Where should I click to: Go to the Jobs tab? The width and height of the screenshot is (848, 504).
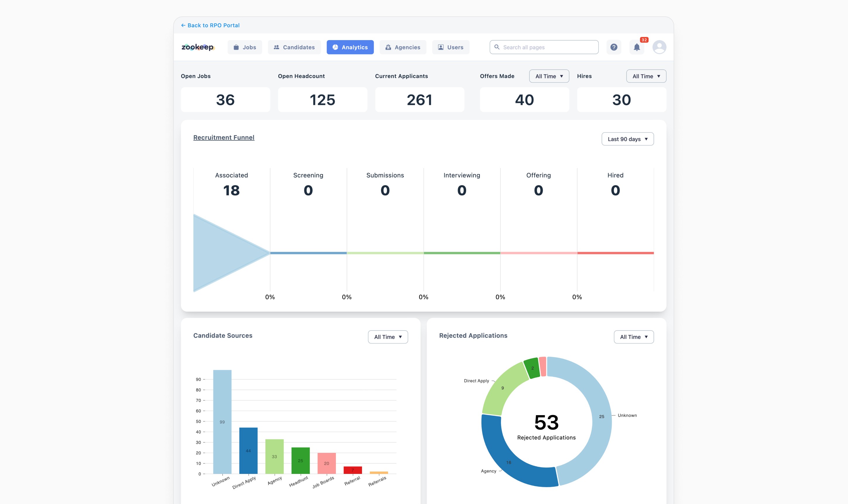click(245, 47)
